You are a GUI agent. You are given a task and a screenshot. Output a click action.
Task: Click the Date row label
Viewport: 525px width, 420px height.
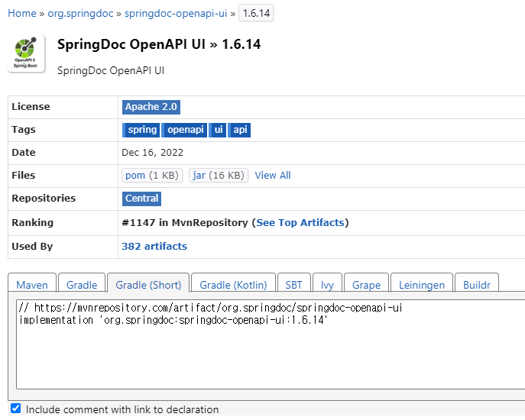click(x=24, y=153)
